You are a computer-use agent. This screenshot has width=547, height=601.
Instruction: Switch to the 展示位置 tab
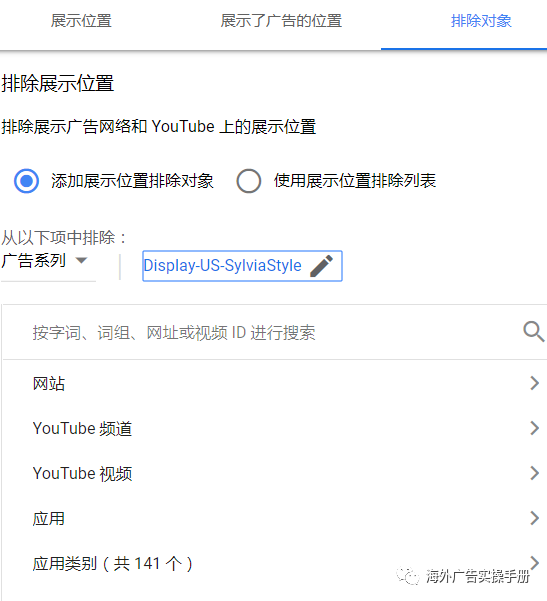tap(81, 21)
